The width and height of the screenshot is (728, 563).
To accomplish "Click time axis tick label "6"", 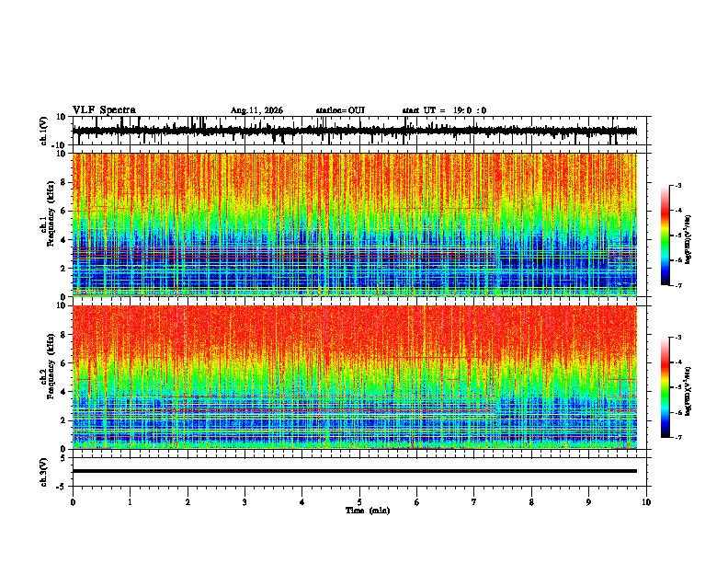I will coord(417,502).
